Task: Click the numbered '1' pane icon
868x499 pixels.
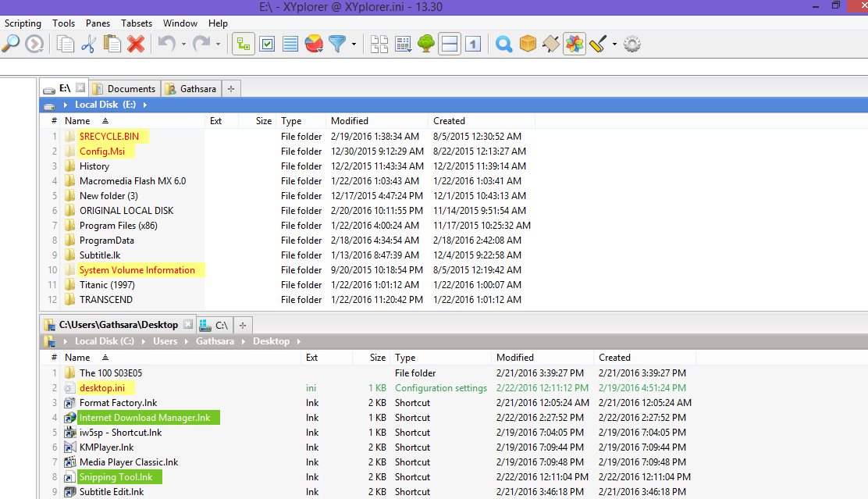Action: 473,44
